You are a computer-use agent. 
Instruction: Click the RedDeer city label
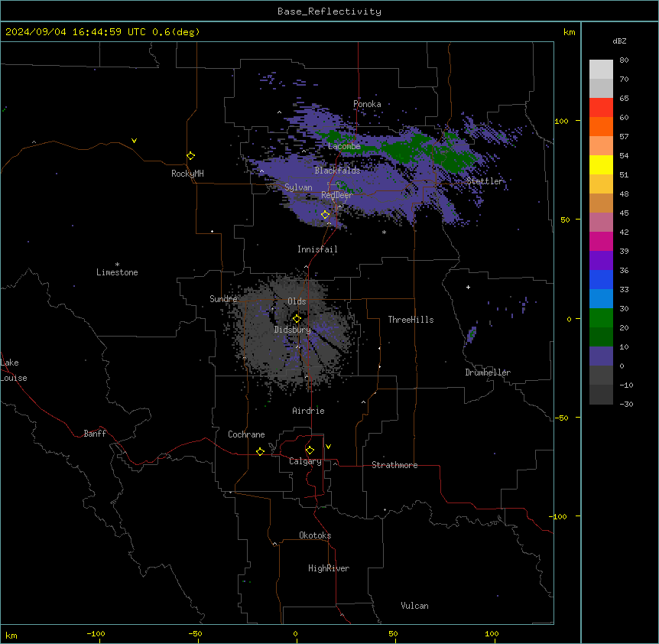pos(337,195)
